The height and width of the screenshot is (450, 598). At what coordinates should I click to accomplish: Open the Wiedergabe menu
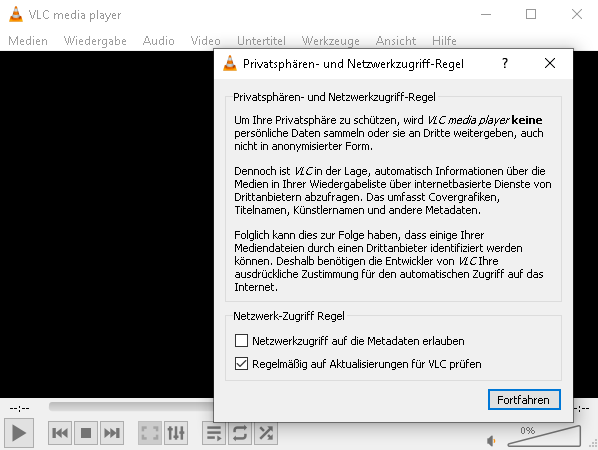(95, 40)
